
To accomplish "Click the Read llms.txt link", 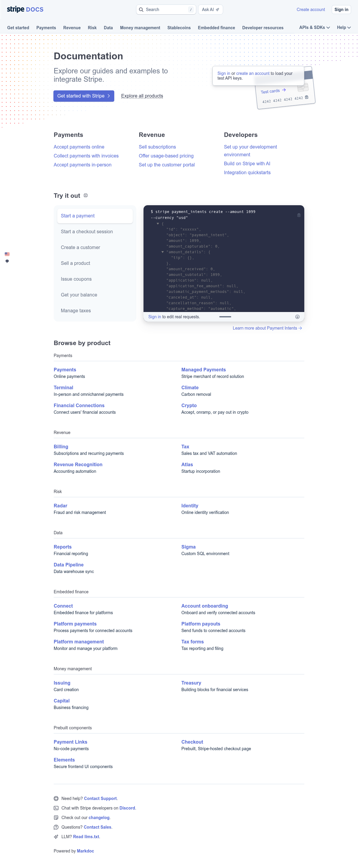I will (86, 836).
